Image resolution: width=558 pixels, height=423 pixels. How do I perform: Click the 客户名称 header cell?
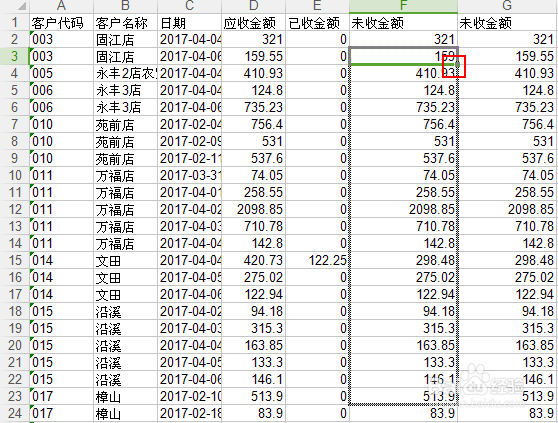(x=125, y=22)
